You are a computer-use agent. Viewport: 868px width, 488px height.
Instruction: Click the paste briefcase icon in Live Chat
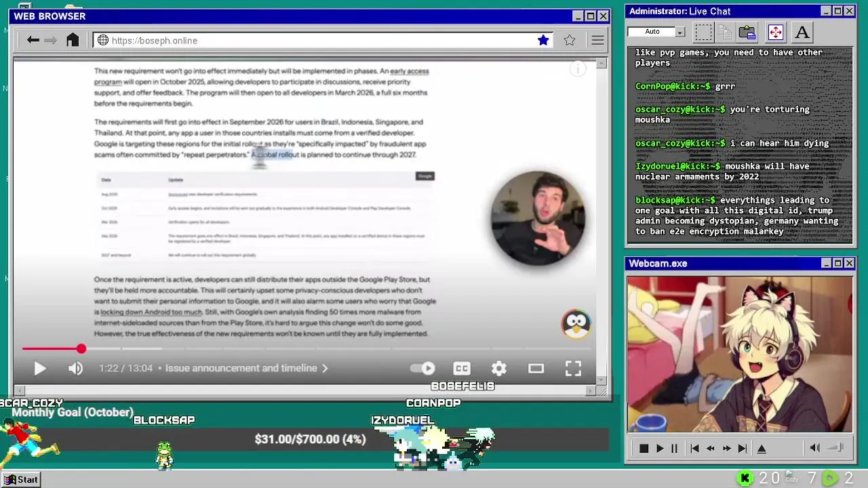(x=747, y=32)
